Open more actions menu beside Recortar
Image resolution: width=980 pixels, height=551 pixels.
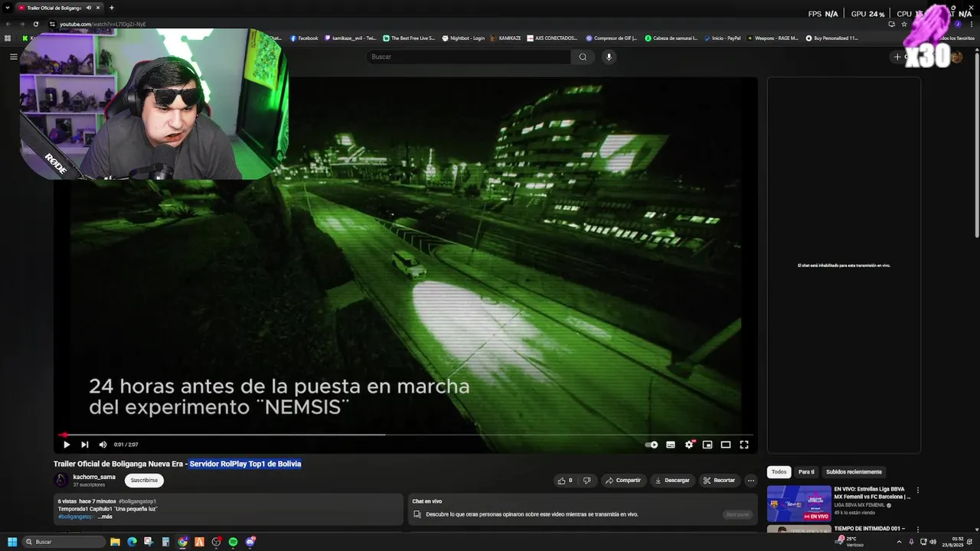click(751, 481)
